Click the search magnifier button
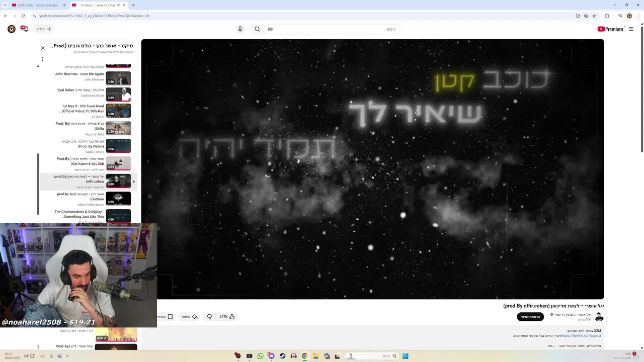 pyautogui.click(x=257, y=29)
